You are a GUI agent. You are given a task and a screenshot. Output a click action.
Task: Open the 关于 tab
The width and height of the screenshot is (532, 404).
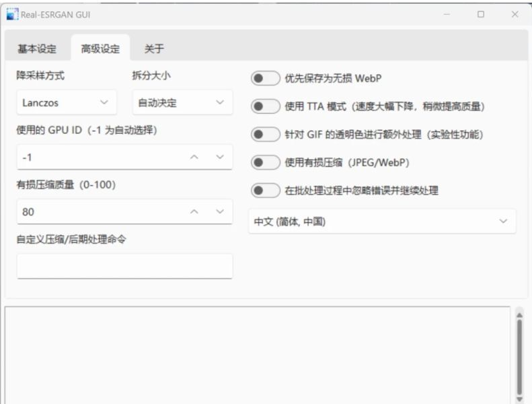click(154, 48)
